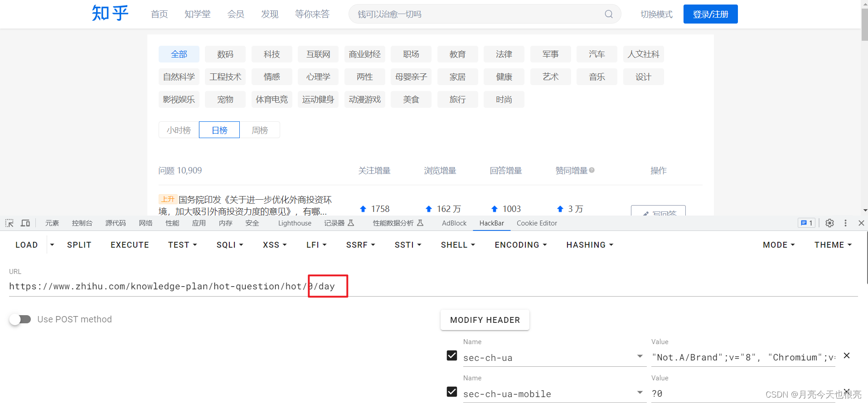Click the LOAD button in HackBar
The height and width of the screenshot is (403, 868).
[27, 245]
